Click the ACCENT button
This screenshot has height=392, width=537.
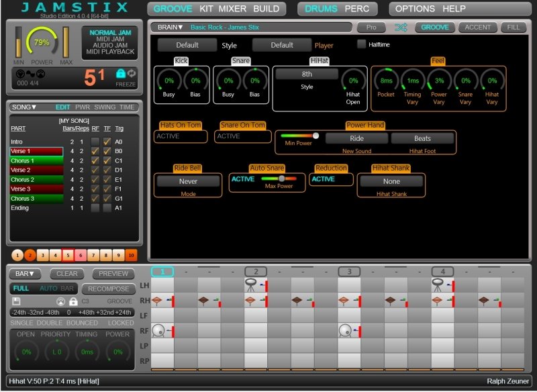(x=477, y=28)
